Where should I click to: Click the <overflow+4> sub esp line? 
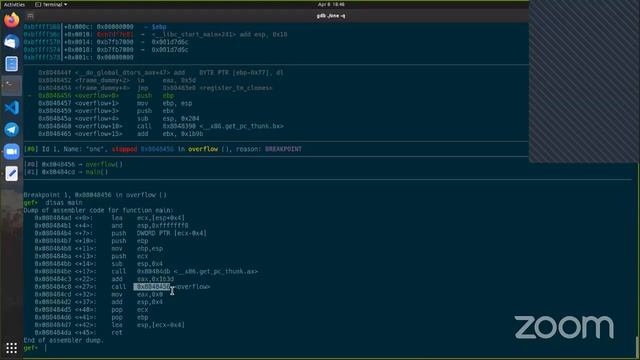[119, 119]
